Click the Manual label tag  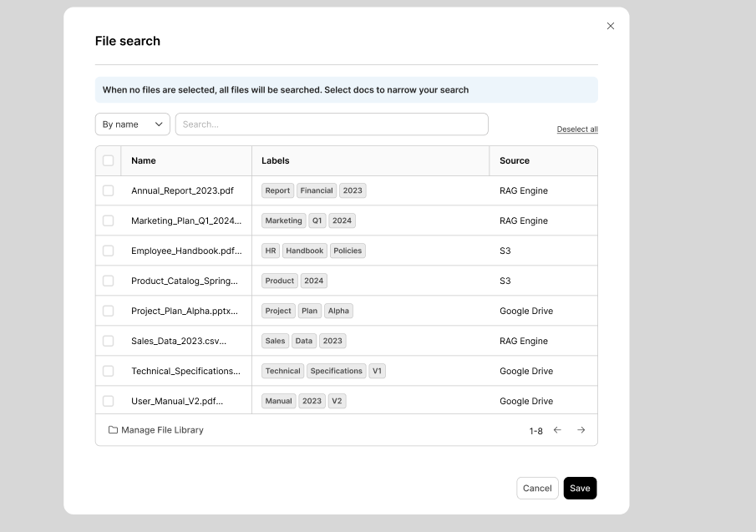click(279, 401)
